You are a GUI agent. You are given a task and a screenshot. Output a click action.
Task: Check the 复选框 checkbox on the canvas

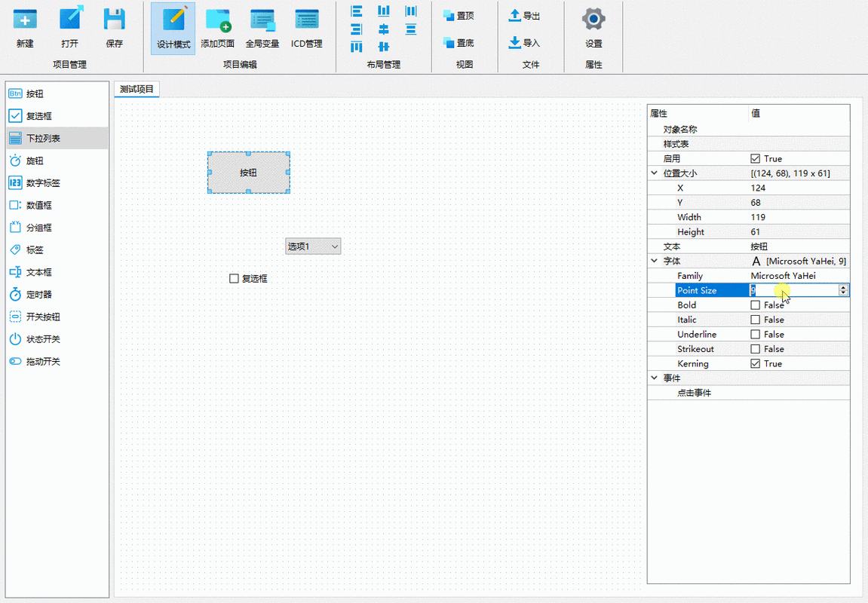[234, 279]
